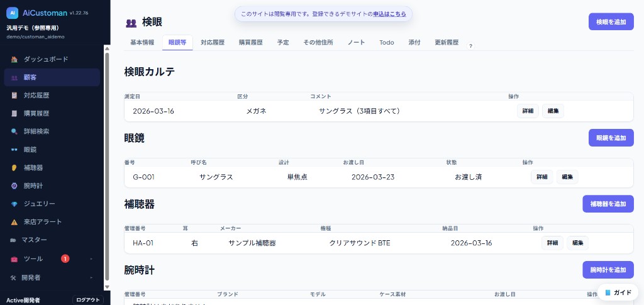Click the 検眼を追加 button
The image size is (644, 305).
tap(611, 22)
